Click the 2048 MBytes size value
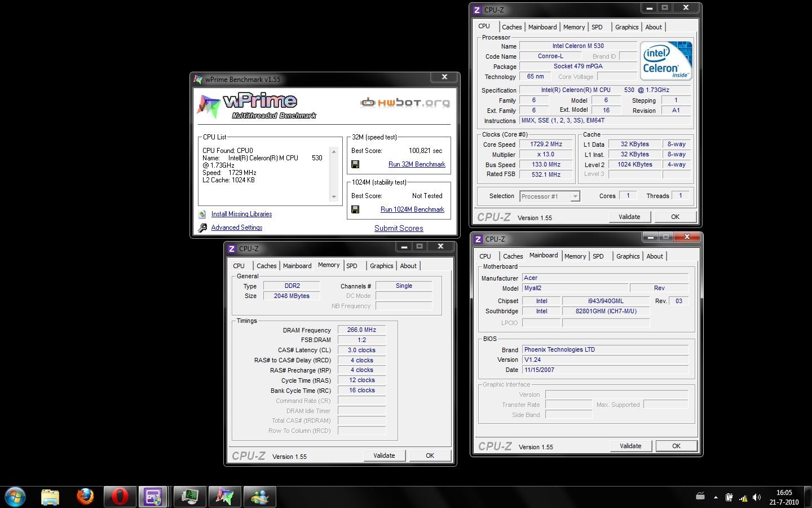The height and width of the screenshot is (508, 812). click(x=292, y=296)
